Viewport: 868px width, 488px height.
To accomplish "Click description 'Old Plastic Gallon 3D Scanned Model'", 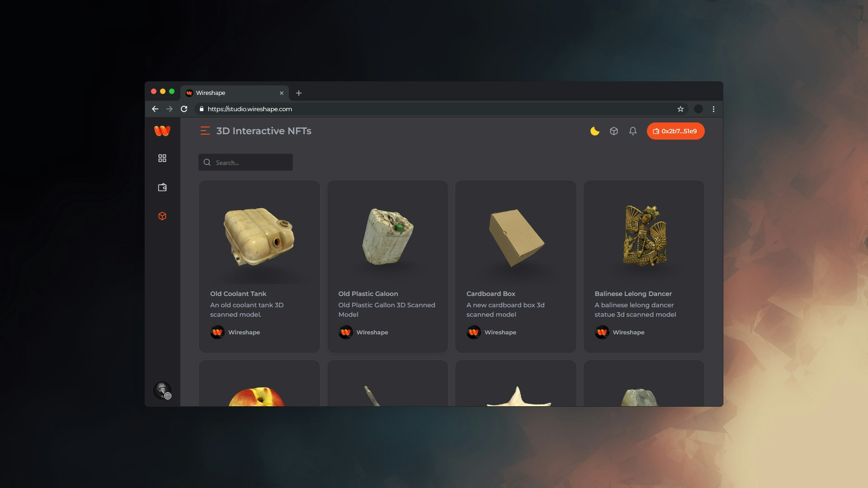I will pos(387,310).
